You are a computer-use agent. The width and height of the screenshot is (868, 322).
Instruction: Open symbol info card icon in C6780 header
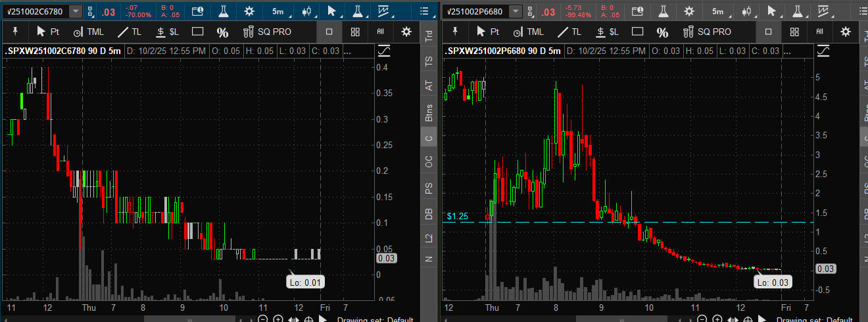pyautogui.click(x=198, y=11)
